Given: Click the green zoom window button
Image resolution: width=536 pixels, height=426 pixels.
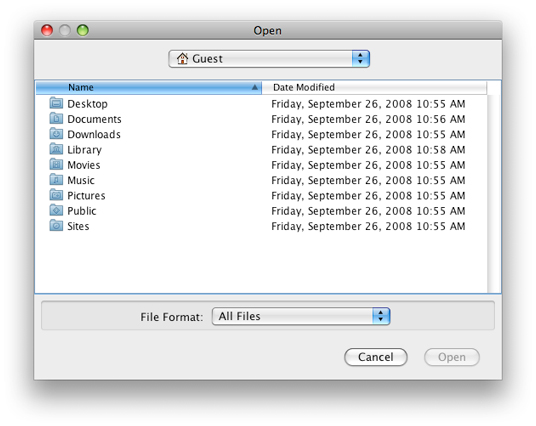Looking at the screenshot, I should [x=83, y=30].
